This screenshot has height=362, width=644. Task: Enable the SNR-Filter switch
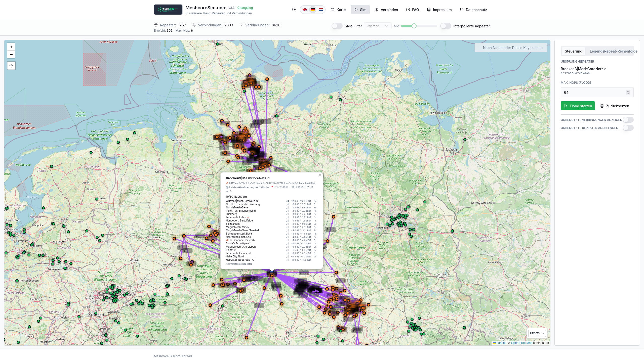(337, 26)
